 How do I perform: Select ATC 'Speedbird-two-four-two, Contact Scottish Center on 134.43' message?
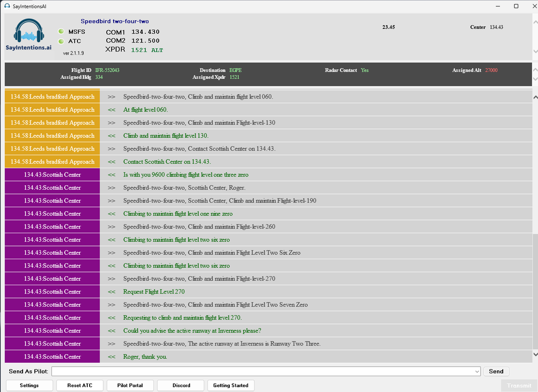[x=199, y=149]
